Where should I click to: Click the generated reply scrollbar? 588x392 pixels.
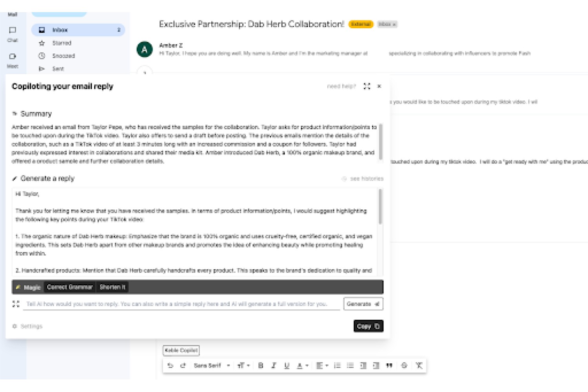(380, 207)
